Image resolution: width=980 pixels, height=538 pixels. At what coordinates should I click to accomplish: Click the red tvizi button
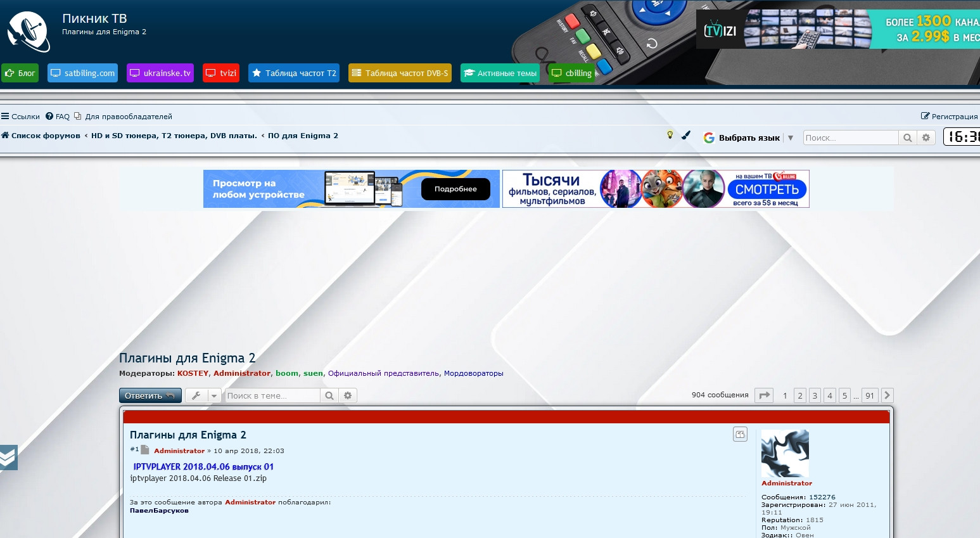[x=221, y=73]
